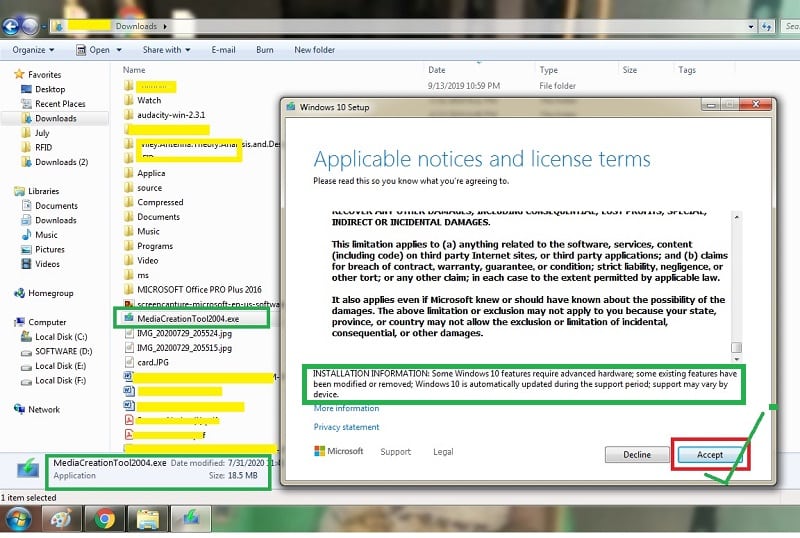The height and width of the screenshot is (538, 800).
Task: Select the Music library
Action: click(46, 235)
